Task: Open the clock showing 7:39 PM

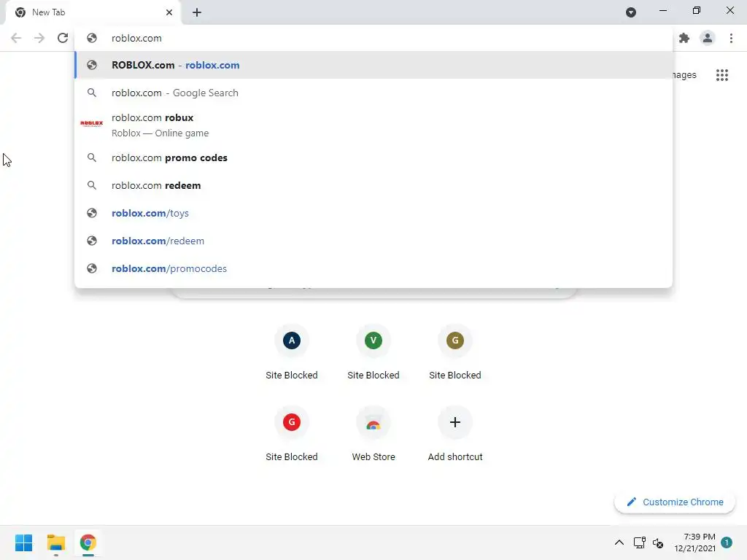Action: (694, 542)
